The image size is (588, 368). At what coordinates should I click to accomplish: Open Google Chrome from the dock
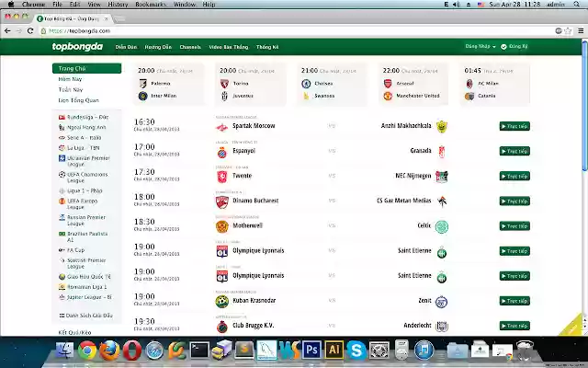87,351
